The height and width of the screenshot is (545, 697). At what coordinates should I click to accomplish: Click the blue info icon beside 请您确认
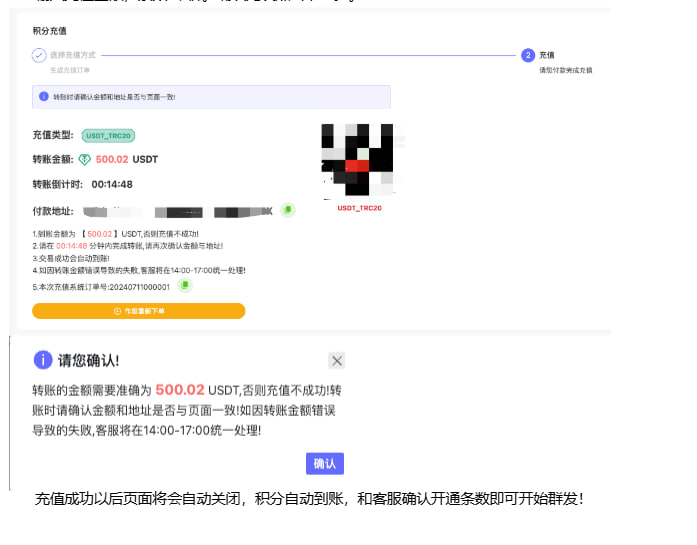point(43,360)
